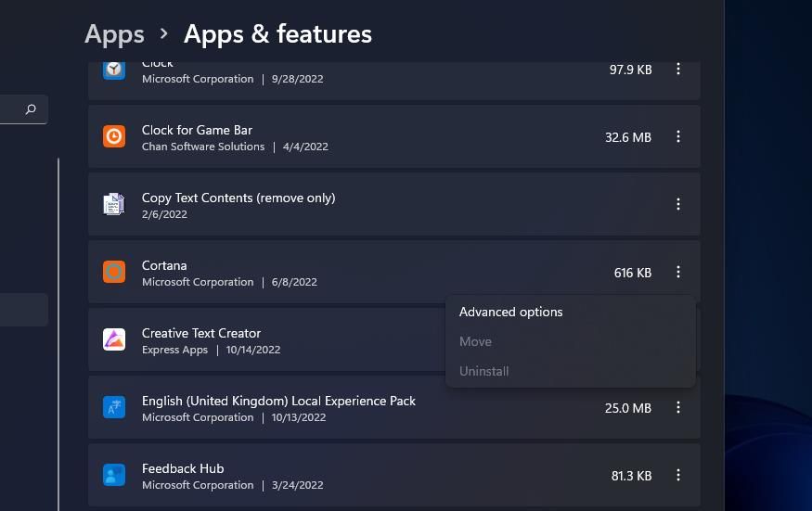Open more options for Clock for Game Bar
Screen dimensions: 812x511
[678, 136]
